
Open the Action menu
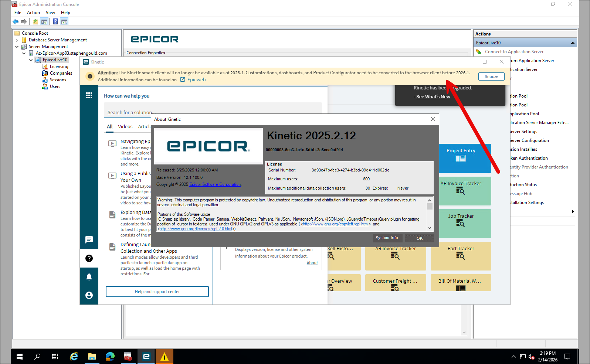[33, 13]
